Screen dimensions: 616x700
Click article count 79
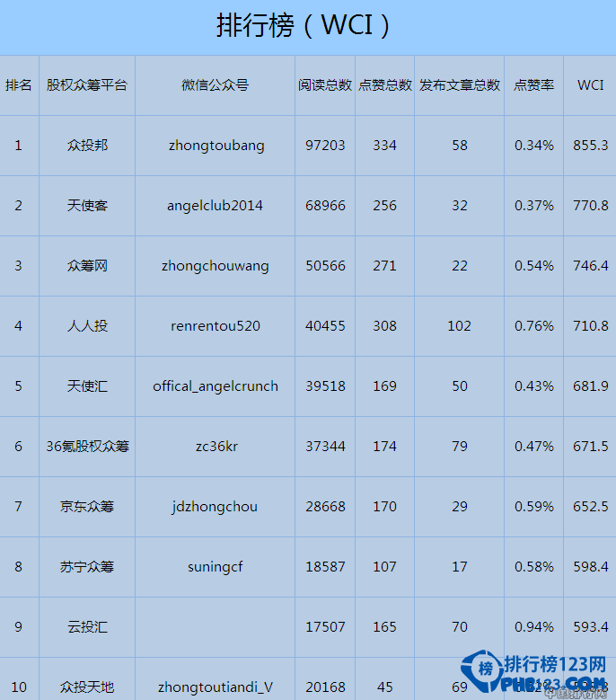click(x=460, y=447)
